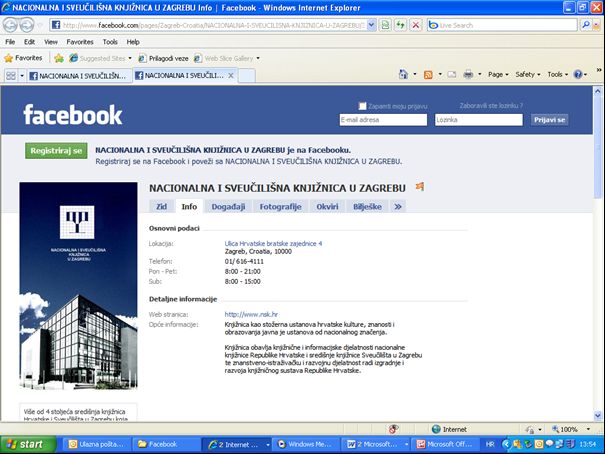Click the Protected Mode lock icon in status bar
This screenshot has height=454, width=605.
(530, 429)
